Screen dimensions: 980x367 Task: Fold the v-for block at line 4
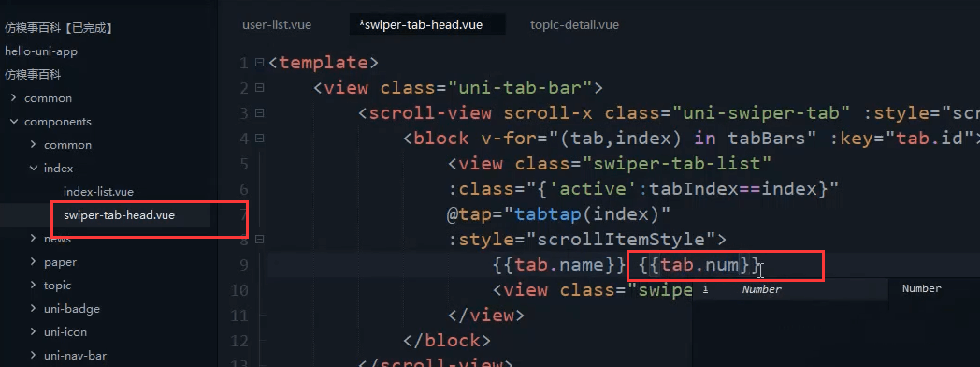click(x=259, y=139)
